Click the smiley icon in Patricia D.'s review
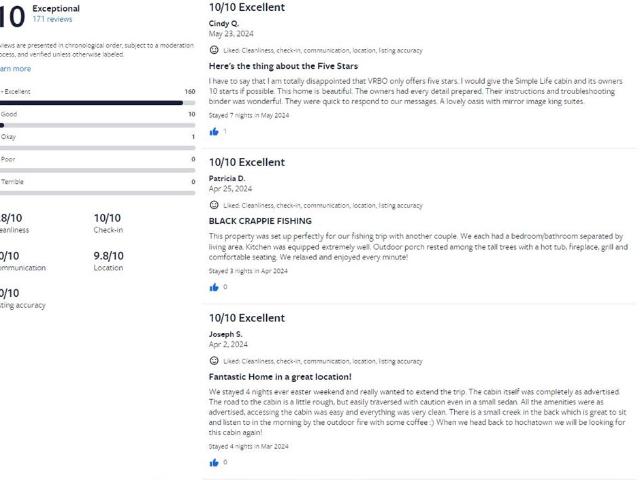 coord(214,205)
